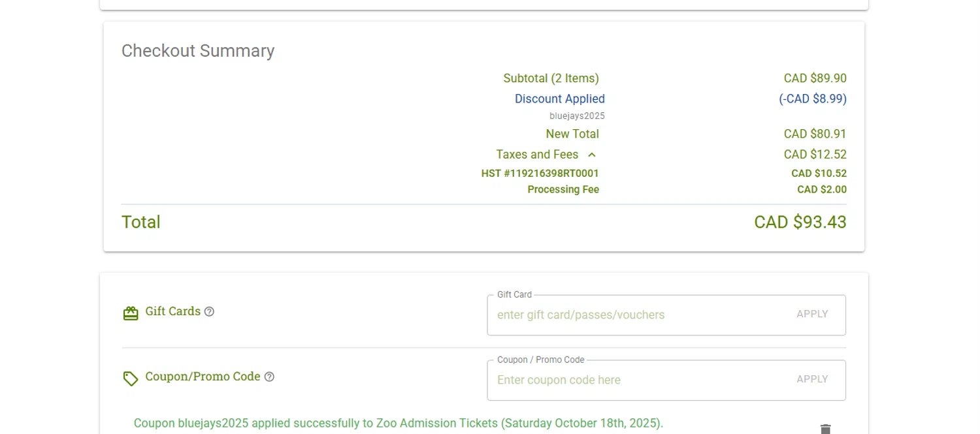Click the HST #119216398RT0001 line
980x434 pixels.
pyautogui.click(x=540, y=174)
